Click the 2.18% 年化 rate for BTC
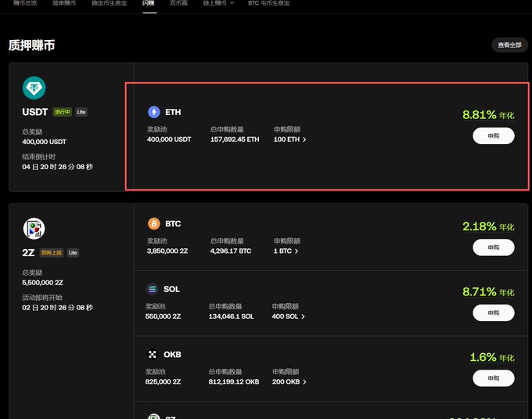Viewport: 532px width, 419px height. pyautogui.click(x=488, y=226)
